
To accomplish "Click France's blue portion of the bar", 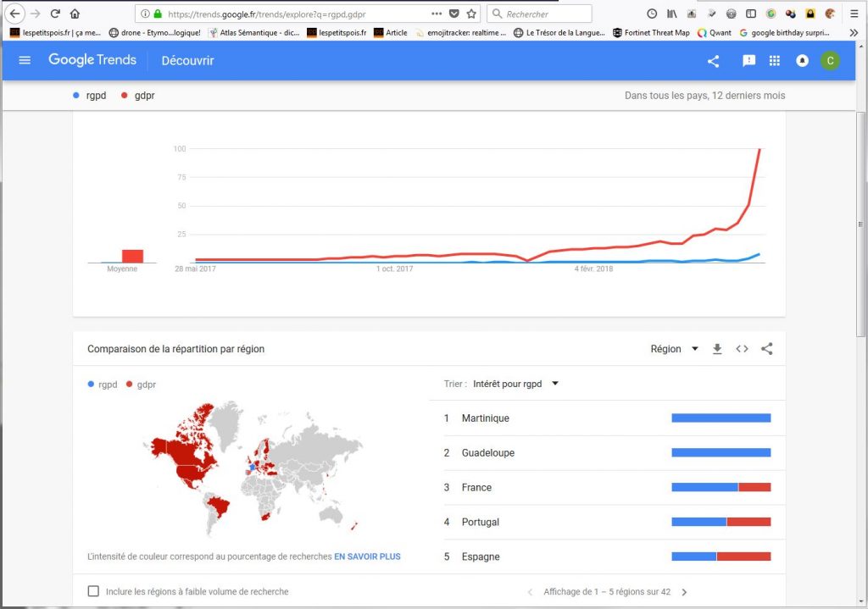I will 704,487.
